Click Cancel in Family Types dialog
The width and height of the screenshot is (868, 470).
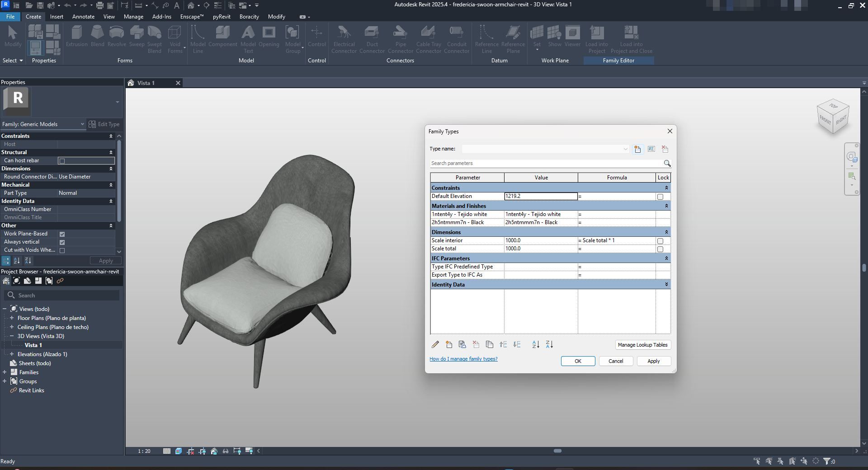pyautogui.click(x=616, y=361)
